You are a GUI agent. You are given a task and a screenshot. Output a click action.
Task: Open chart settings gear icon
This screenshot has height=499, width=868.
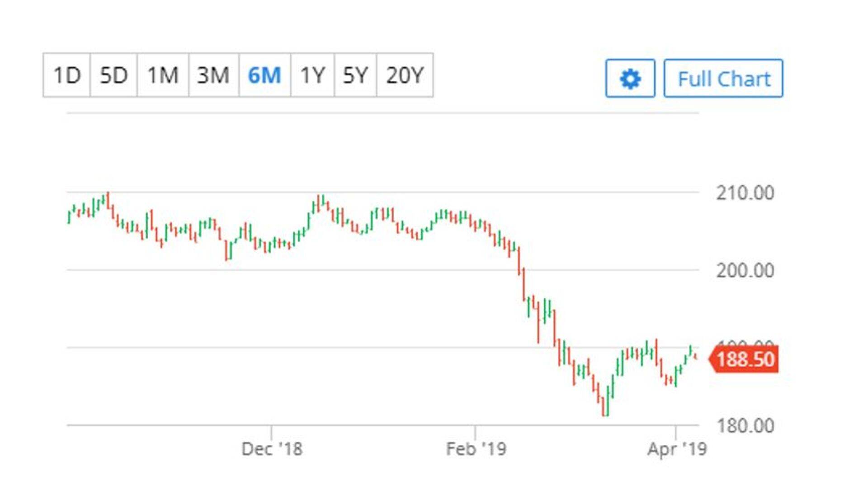point(630,79)
